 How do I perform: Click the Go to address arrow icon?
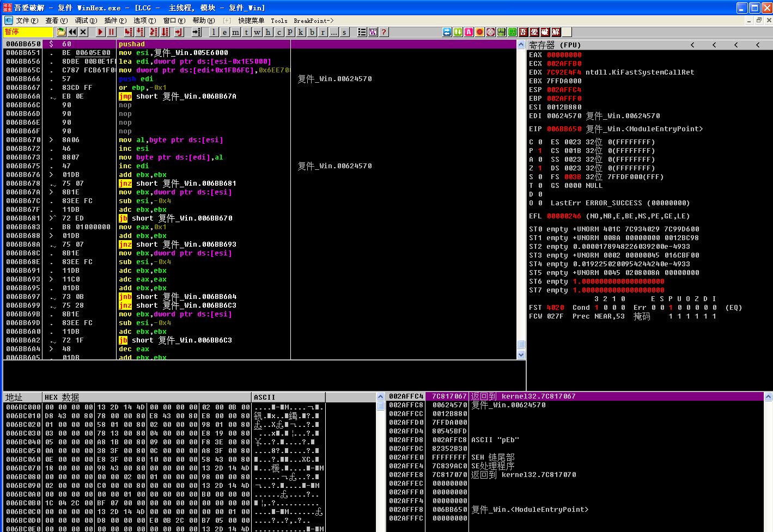197,32
